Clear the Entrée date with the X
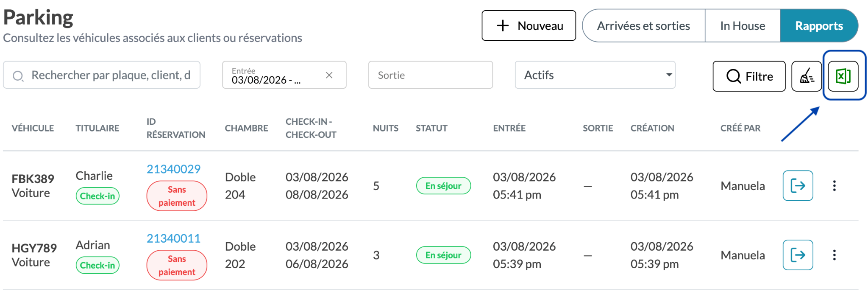The width and height of the screenshot is (868, 294). pos(329,75)
